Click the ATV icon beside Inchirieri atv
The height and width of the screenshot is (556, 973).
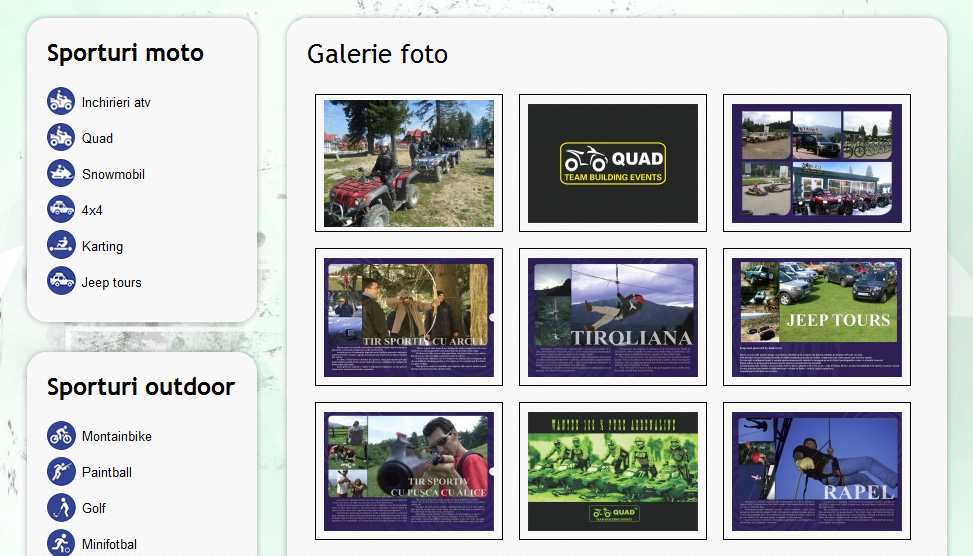61,101
